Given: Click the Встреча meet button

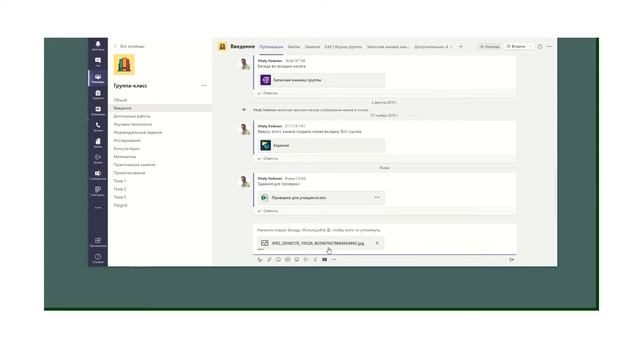Looking at the screenshot, I should [516, 47].
